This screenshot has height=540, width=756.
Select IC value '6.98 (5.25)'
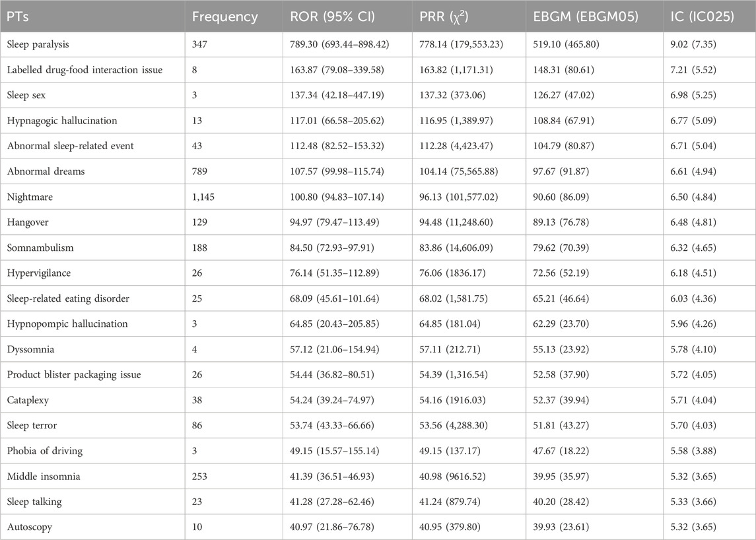pyautogui.click(x=693, y=96)
